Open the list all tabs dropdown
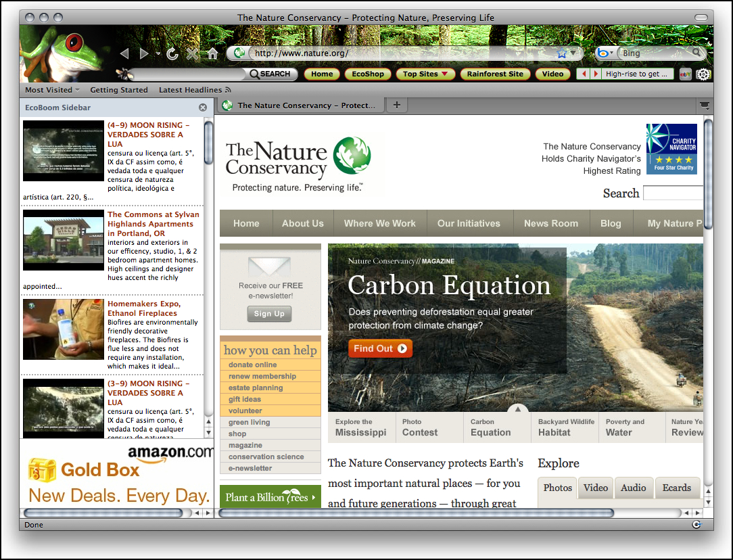733x560 pixels. 705,106
